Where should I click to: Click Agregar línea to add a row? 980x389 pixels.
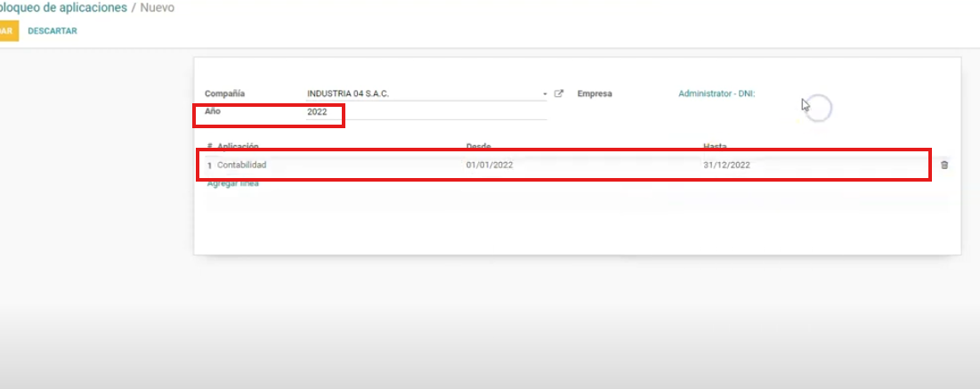[232, 184]
